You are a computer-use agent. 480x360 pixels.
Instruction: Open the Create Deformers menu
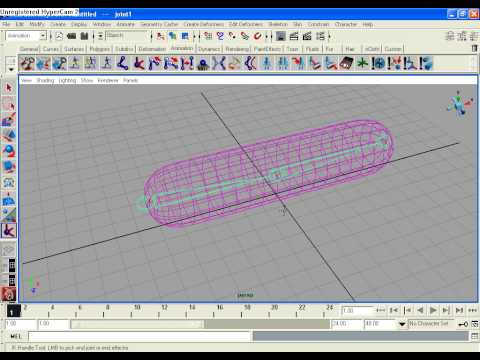(204, 24)
